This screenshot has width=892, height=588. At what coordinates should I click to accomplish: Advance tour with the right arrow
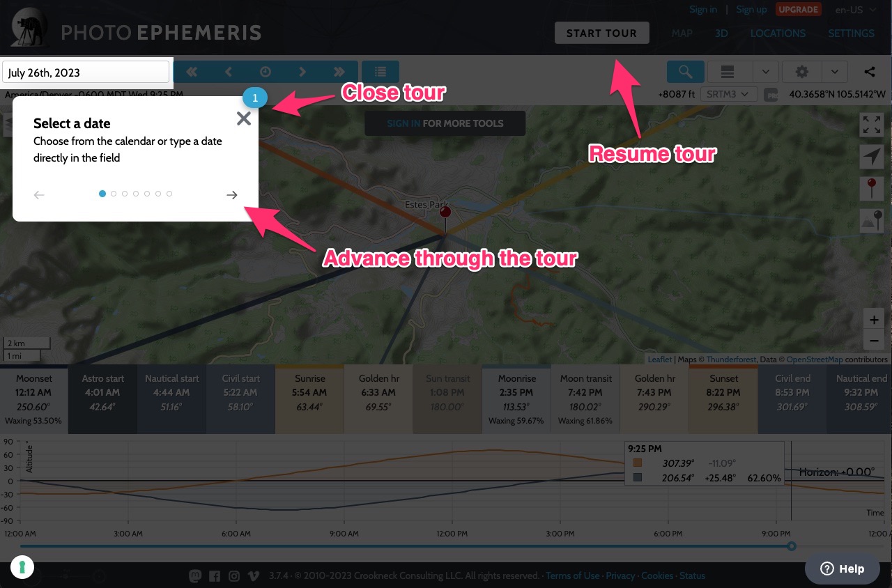point(232,195)
